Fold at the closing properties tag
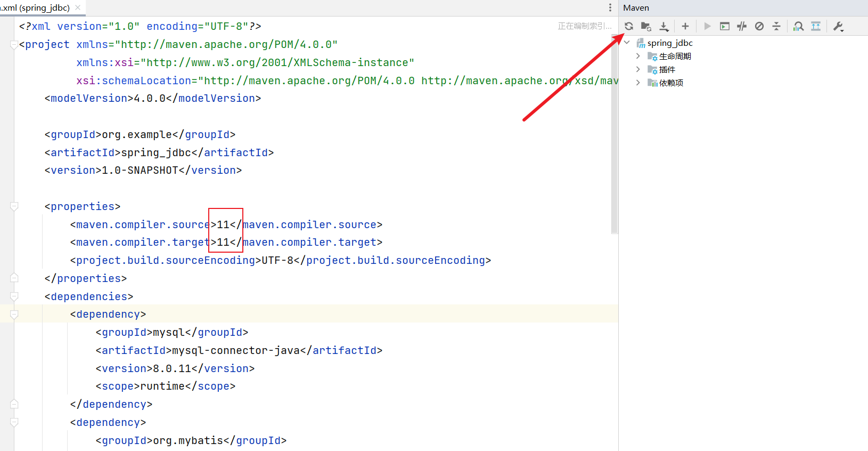The image size is (868, 451). coord(14,278)
